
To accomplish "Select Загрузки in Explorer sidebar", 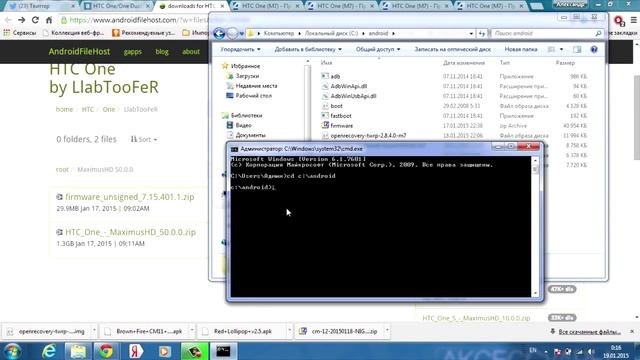I will [x=247, y=76].
